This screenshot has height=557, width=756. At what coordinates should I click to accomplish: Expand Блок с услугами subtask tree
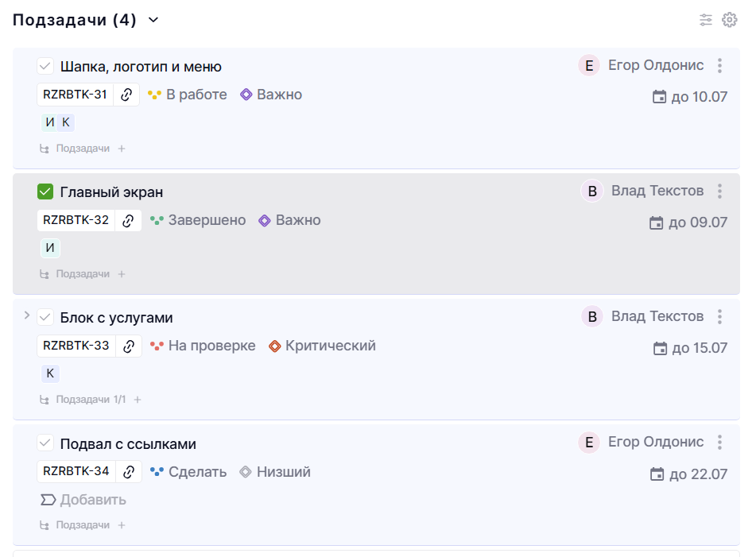point(27,315)
